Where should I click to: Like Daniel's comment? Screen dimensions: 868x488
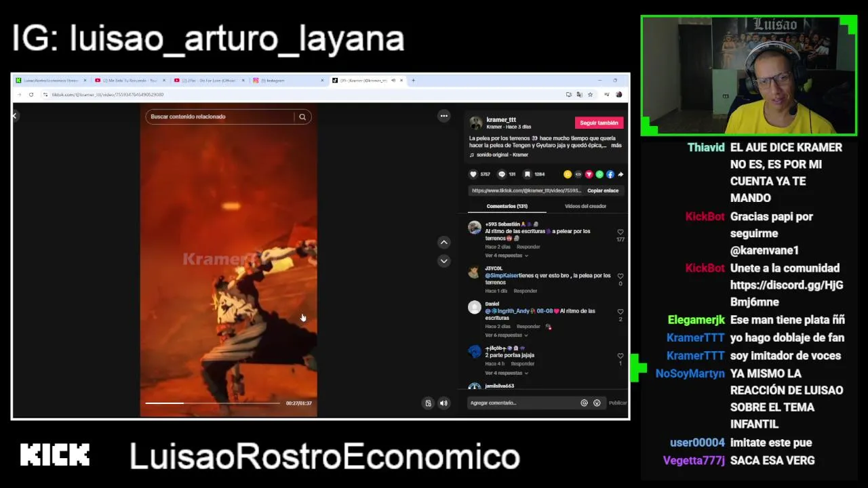pyautogui.click(x=620, y=312)
